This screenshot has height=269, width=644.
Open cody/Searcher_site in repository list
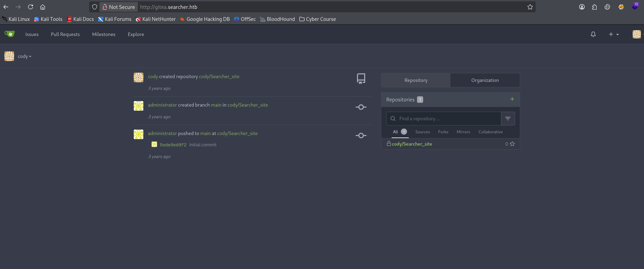point(412,144)
